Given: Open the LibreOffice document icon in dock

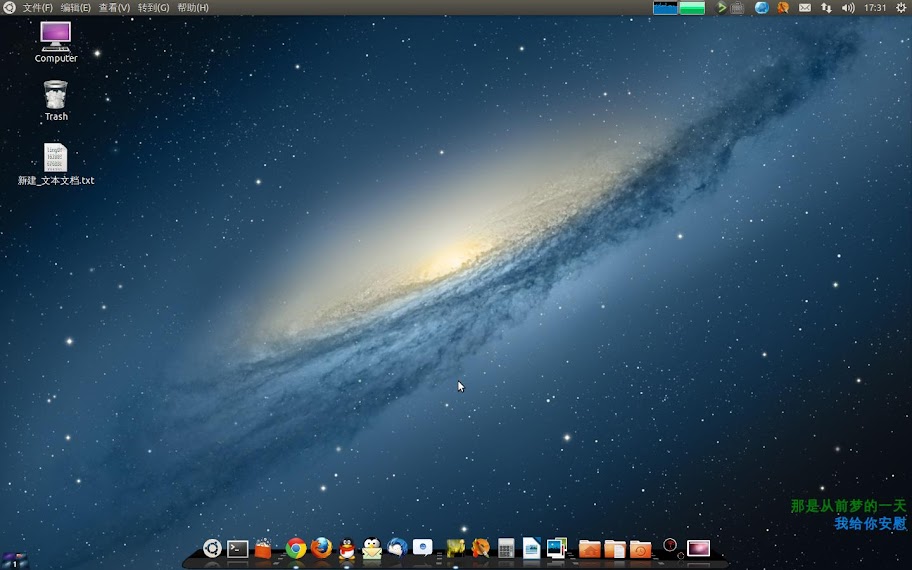Looking at the screenshot, I should point(531,548).
